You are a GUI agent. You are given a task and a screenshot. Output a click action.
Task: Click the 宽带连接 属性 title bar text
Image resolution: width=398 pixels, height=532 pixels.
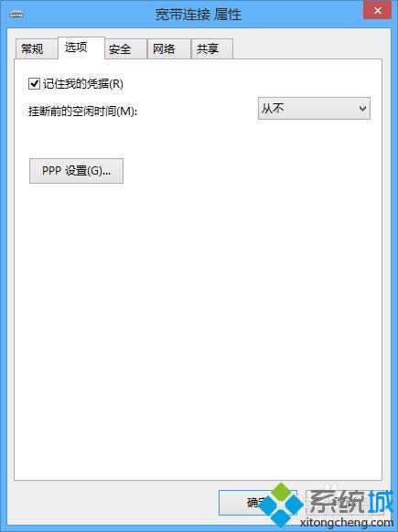click(x=199, y=15)
